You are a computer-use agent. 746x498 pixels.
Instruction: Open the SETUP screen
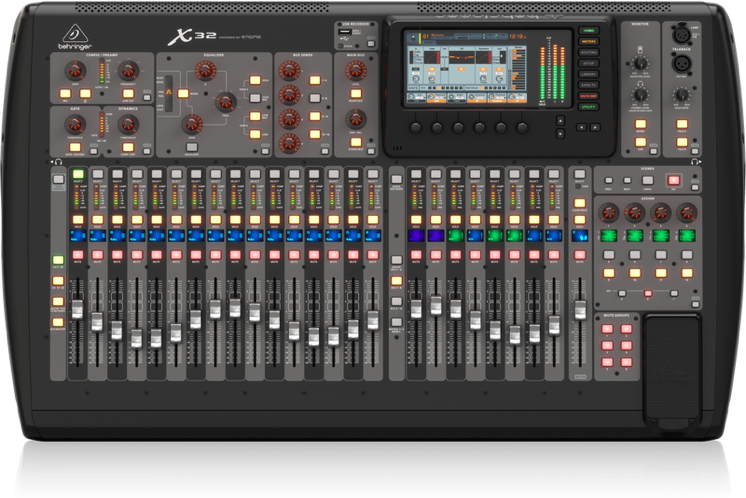[x=589, y=63]
